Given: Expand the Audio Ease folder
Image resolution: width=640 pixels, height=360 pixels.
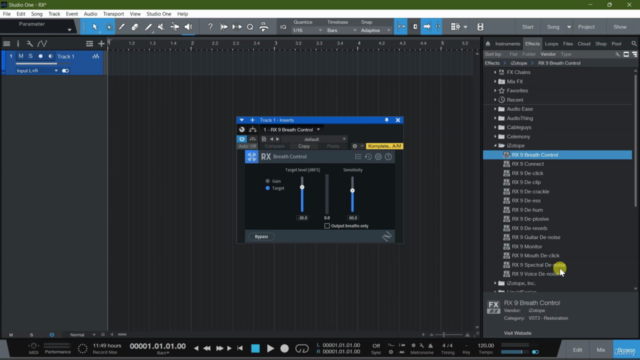Looking at the screenshot, I should pos(495,109).
